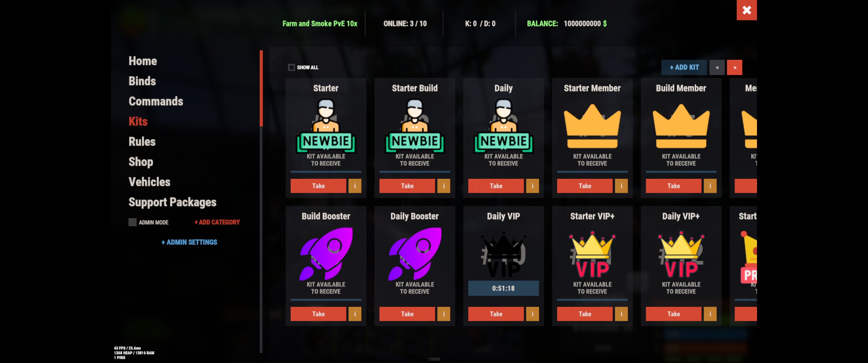Take the Daily Booster kit
The width and height of the screenshot is (868, 363).
pos(407,314)
